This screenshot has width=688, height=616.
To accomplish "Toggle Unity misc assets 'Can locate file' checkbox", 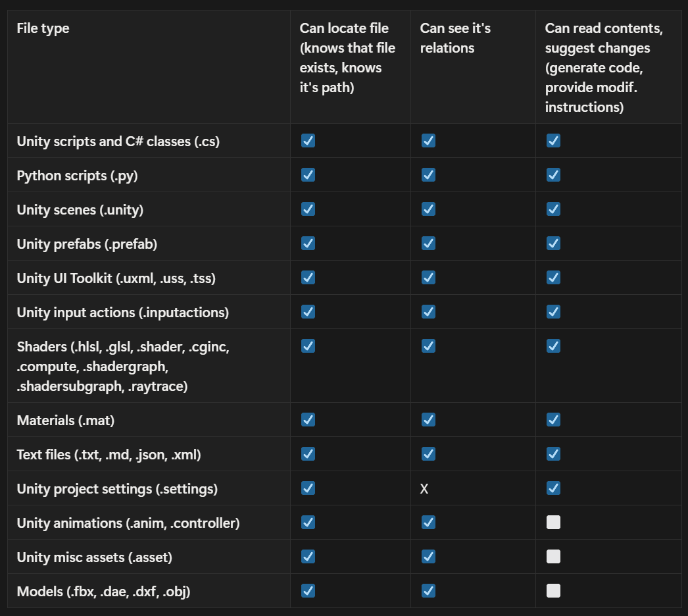I will [308, 556].
